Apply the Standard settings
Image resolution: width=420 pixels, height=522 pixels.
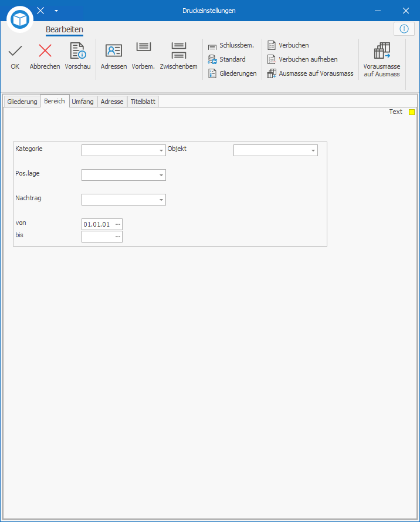pos(227,59)
